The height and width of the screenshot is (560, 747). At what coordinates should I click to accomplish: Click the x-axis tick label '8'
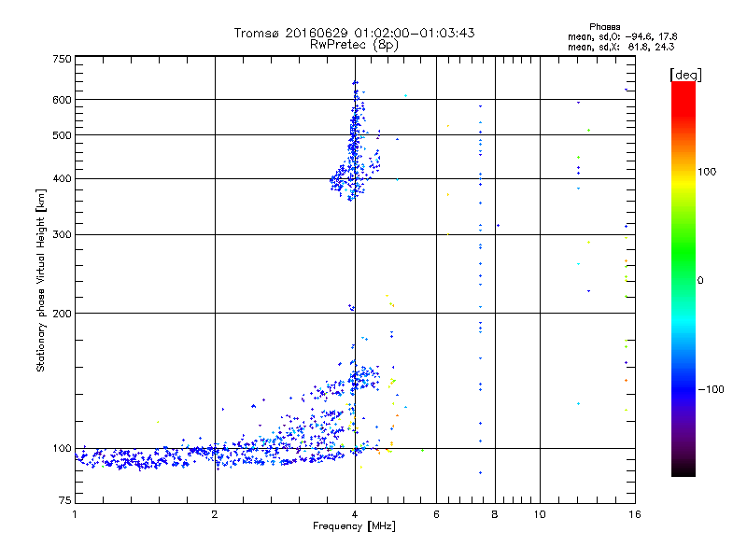(x=495, y=514)
